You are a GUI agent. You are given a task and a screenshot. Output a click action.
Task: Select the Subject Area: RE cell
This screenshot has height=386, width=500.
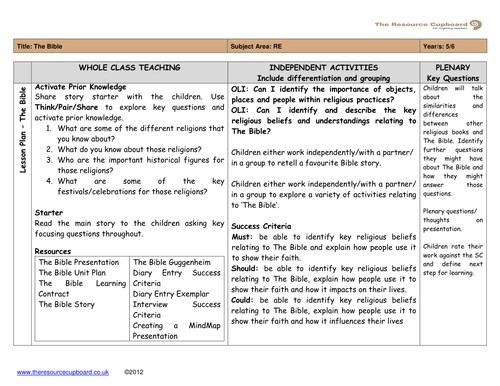click(324, 46)
